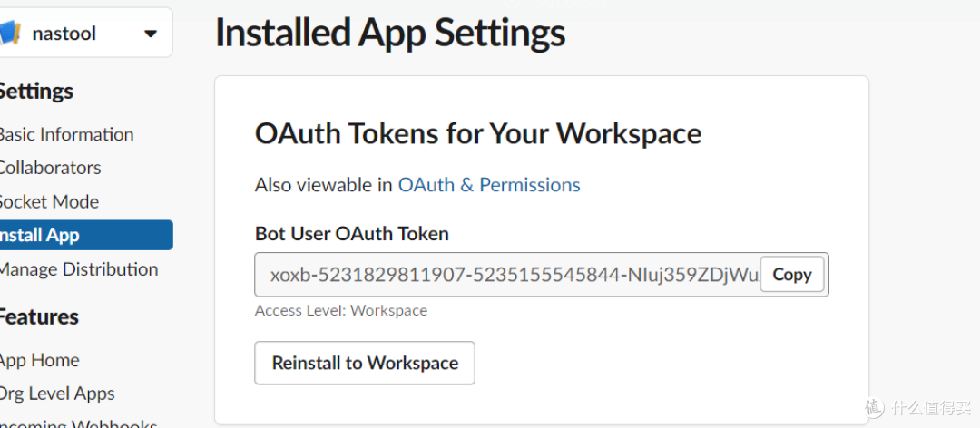Image resolution: width=980 pixels, height=428 pixels.
Task: Click the OAuth Tokens for Your Workspace heading
Action: [478, 133]
